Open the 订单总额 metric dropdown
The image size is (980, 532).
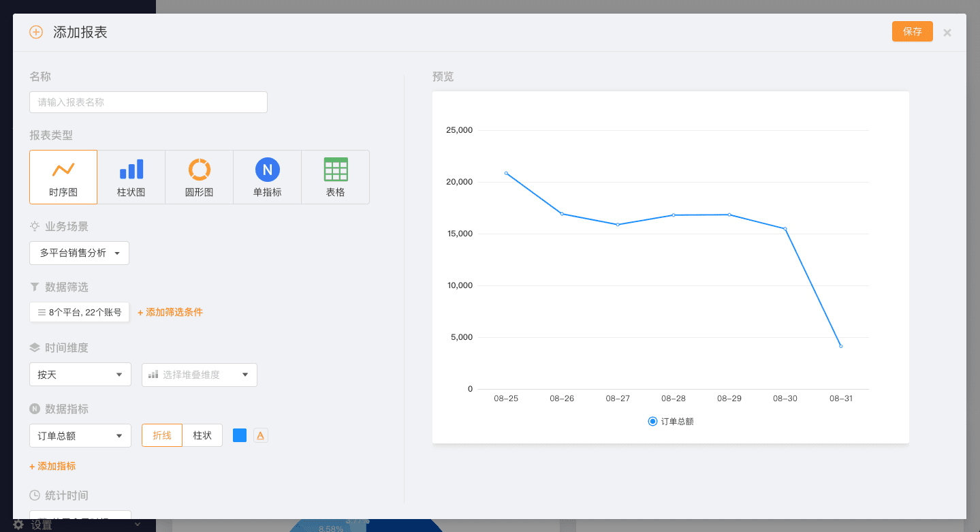80,436
